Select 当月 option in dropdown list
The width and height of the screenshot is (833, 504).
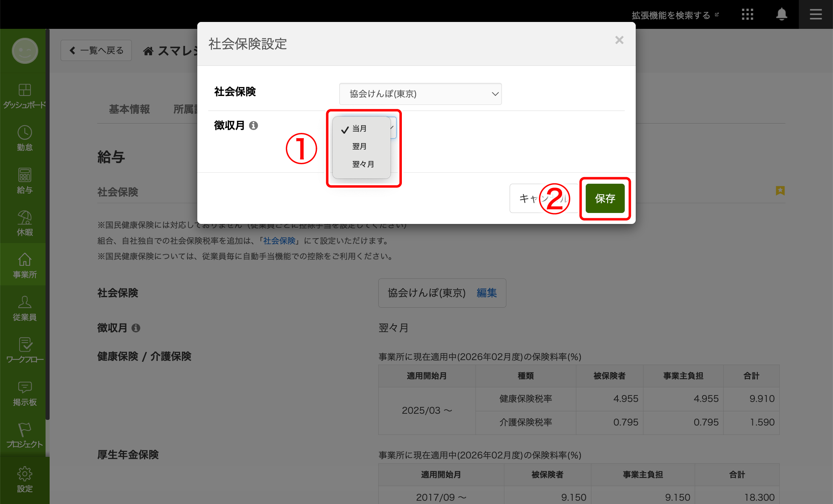click(359, 129)
